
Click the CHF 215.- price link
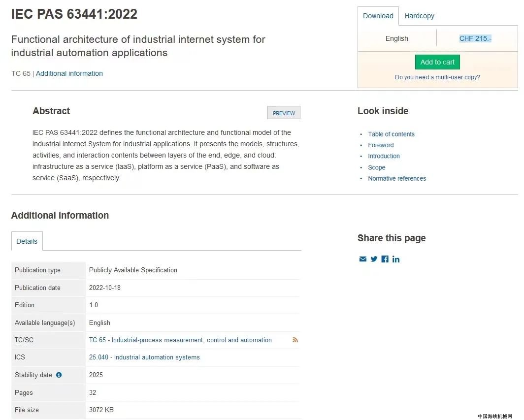point(475,38)
